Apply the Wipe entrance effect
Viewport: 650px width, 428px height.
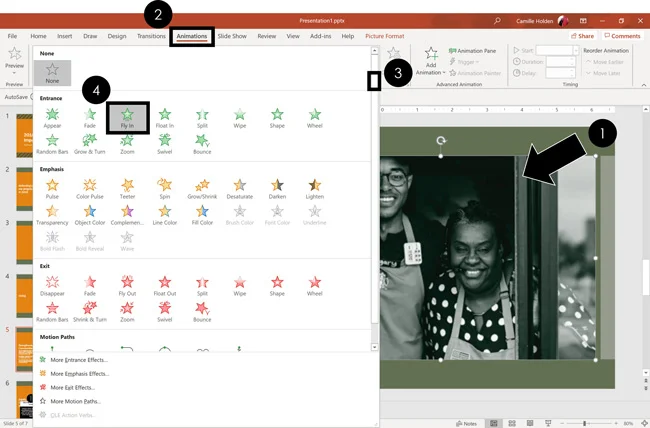(x=240, y=118)
